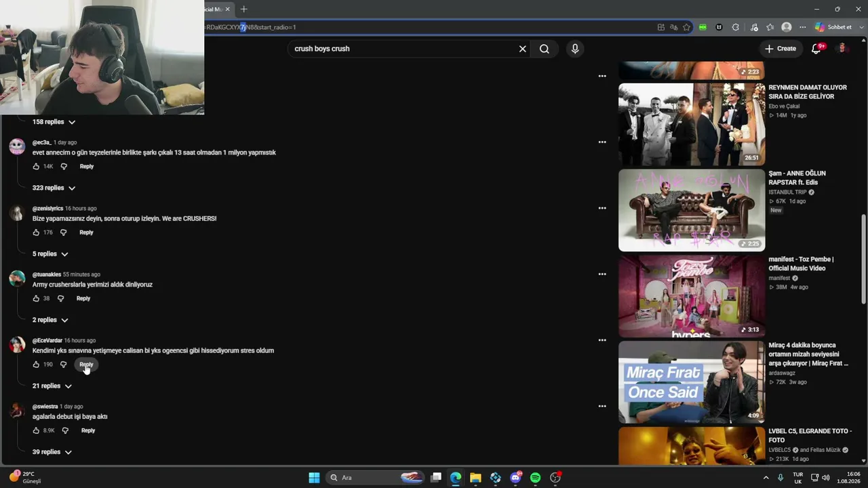This screenshot has width=868, height=488.
Task: Open the browser translate icon
Action: [x=673, y=27]
